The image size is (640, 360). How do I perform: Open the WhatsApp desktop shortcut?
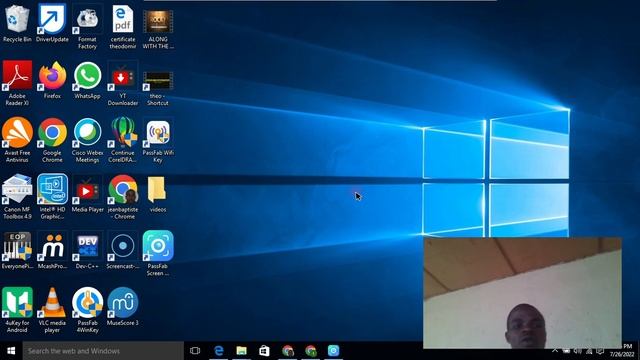point(87,80)
